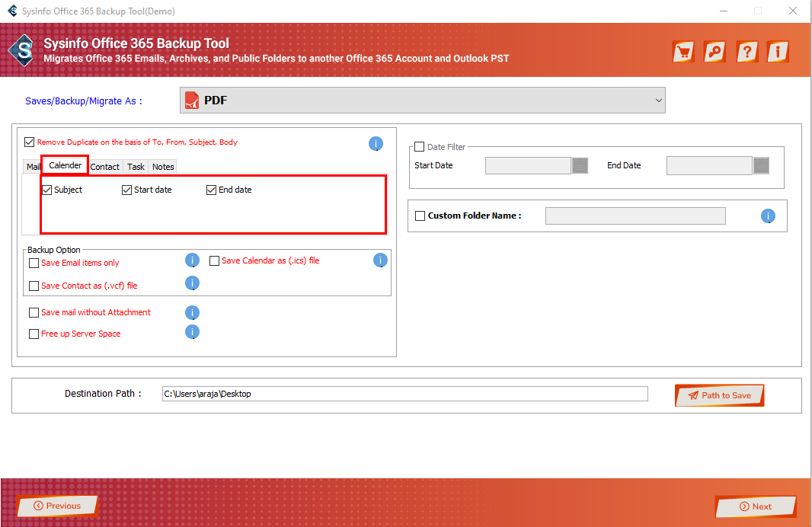
Task: Enable Free up Server Space
Action: point(34,334)
